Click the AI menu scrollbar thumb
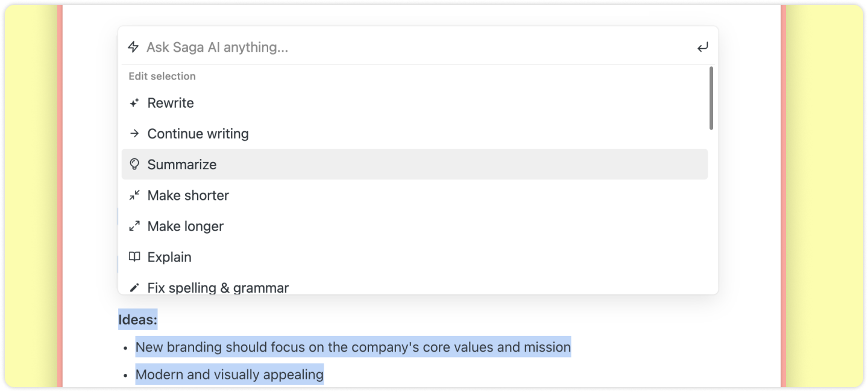The height and width of the screenshot is (392, 868). click(711, 98)
